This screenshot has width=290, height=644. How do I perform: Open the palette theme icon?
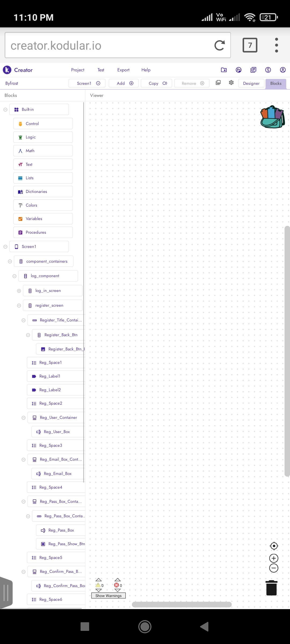[238, 70]
